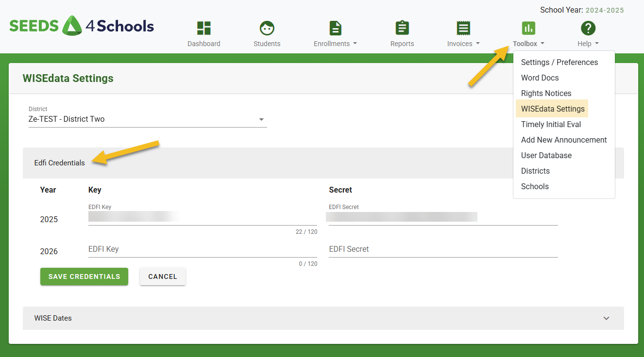Click the 2025 year row label
The height and width of the screenshot is (357, 644).
pos(49,219)
